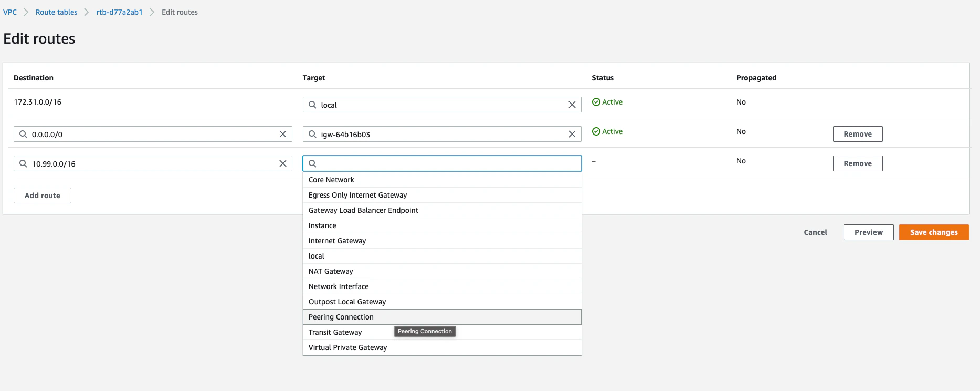
Task: Open the local target combo box
Action: 442,105
